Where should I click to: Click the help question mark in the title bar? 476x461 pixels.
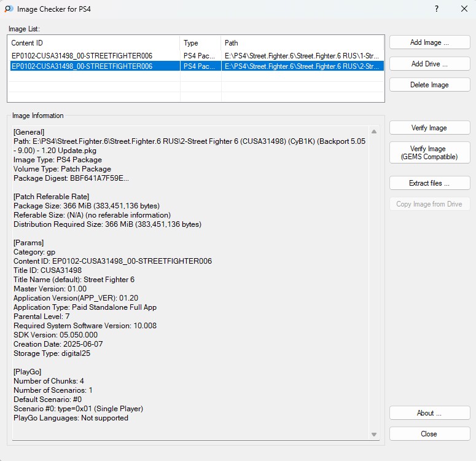click(x=437, y=9)
